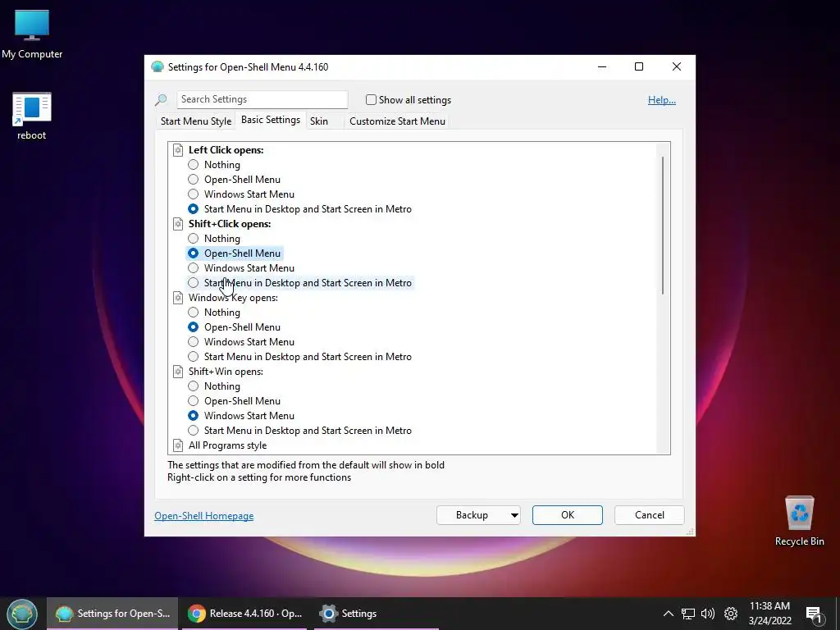
Task: Go to the Customize Start Menu tab
Action: 397,121
